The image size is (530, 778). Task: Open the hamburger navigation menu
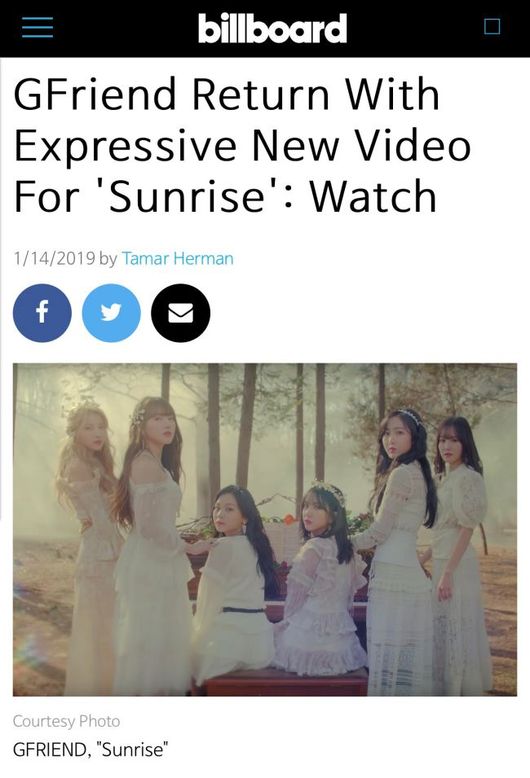click(x=37, y=27)
